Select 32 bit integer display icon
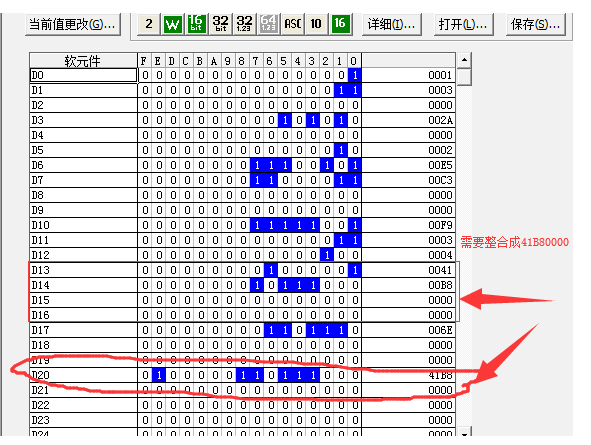 click(220, 24)
